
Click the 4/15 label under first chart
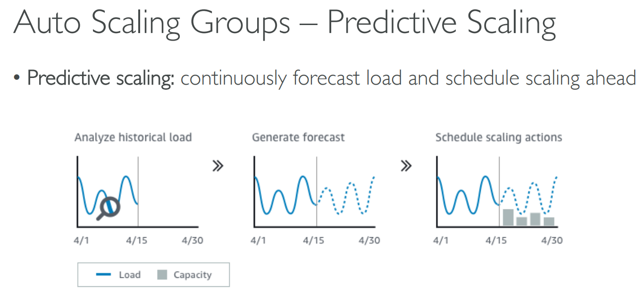click(x=136, y=241)
